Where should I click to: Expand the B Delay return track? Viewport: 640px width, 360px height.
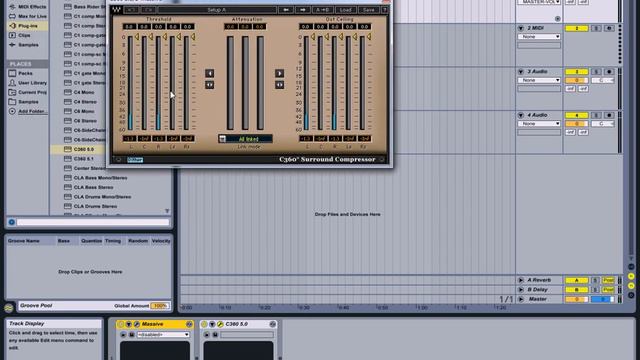[x=521, y=290]
